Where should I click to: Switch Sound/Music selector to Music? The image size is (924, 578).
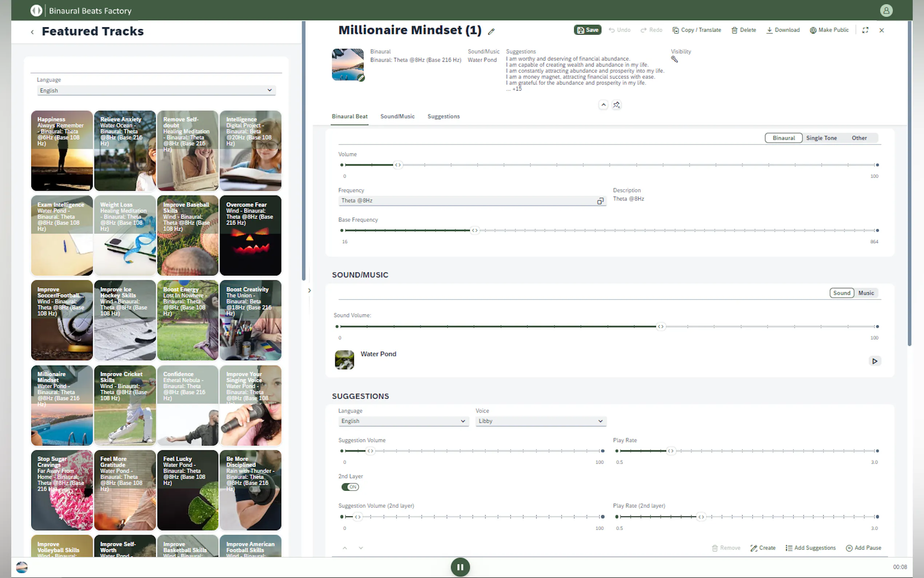point(865,293)
